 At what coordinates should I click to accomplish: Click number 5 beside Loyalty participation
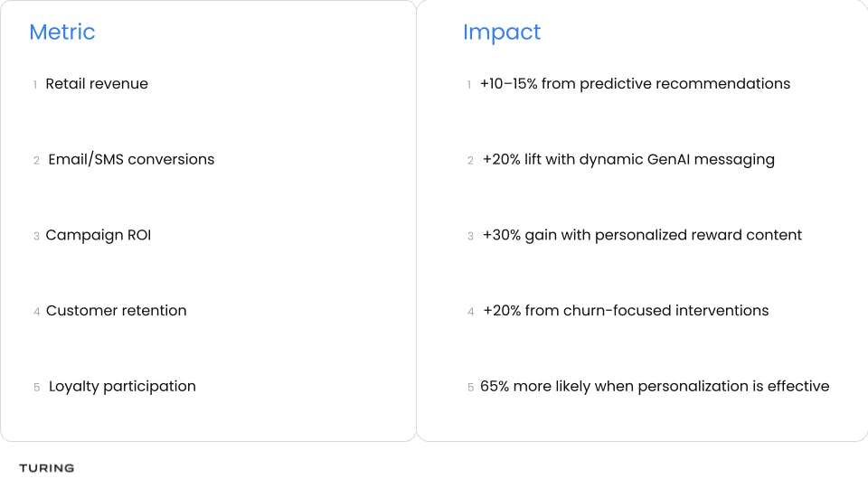click(36, 388)
